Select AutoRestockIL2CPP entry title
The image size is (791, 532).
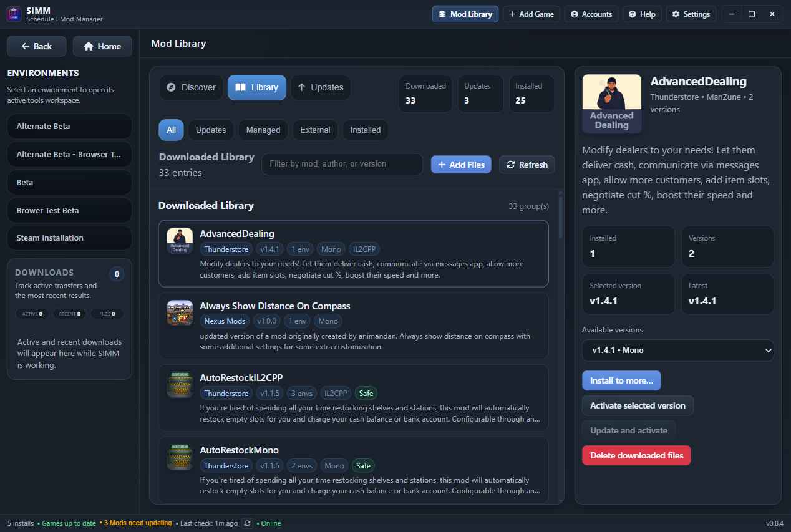[x=241, y=378]
